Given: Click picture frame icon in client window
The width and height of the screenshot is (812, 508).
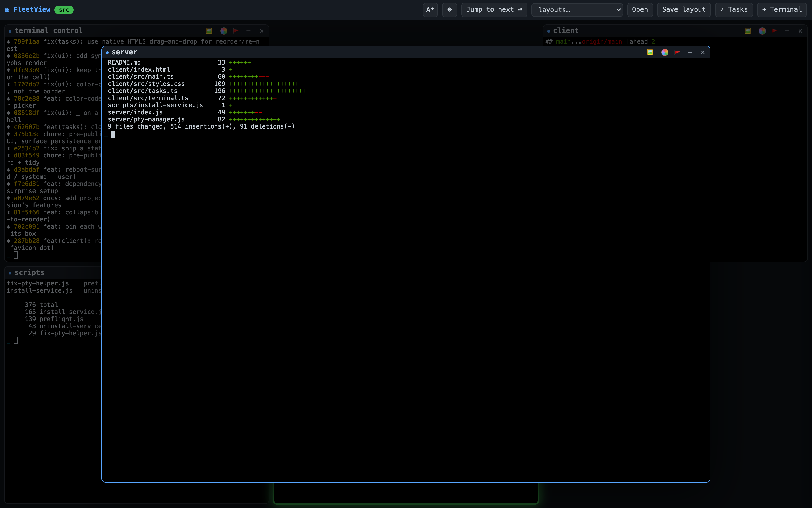Looking at the screenshot, I should tap(747, 31).
